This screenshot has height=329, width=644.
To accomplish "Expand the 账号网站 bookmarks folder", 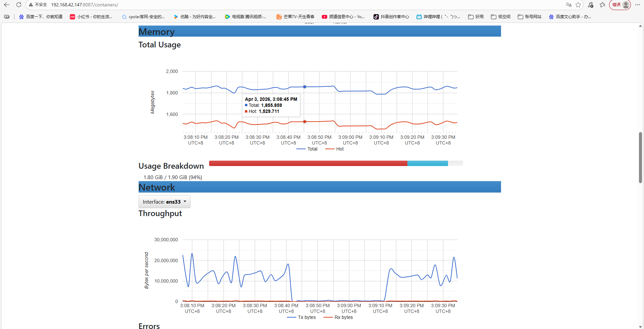I will (529, 17).
